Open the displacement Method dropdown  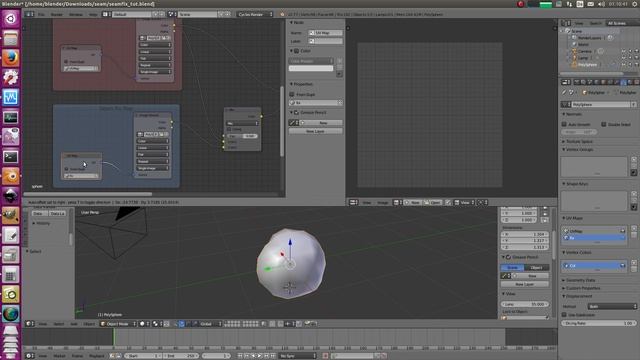click(x=612, y=306)
